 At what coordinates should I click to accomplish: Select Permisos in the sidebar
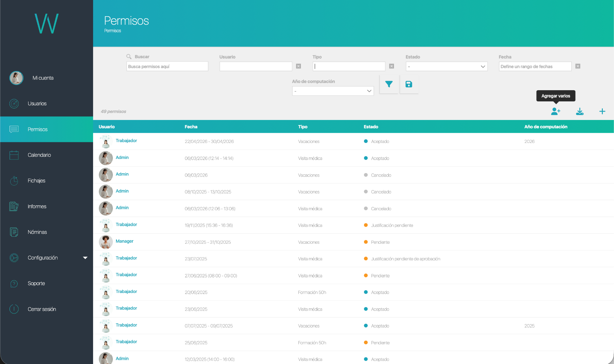[x=46, y=129]
